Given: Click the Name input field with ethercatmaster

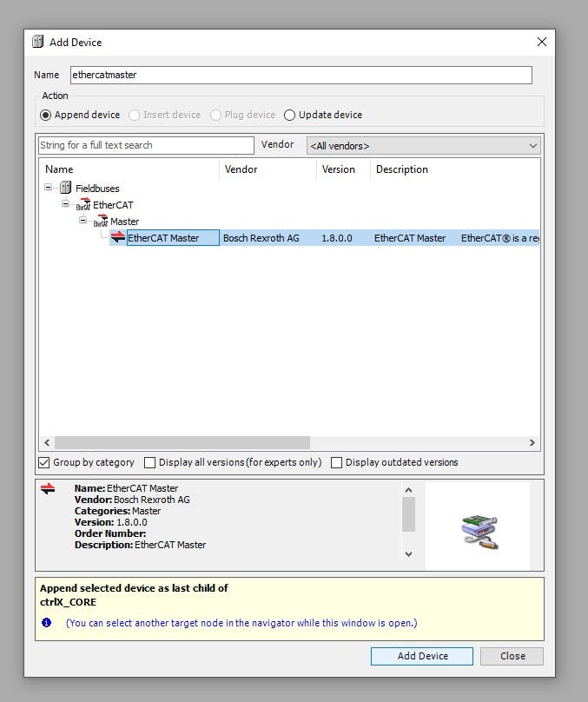Looking at the screenshot, I should (301, 75).
